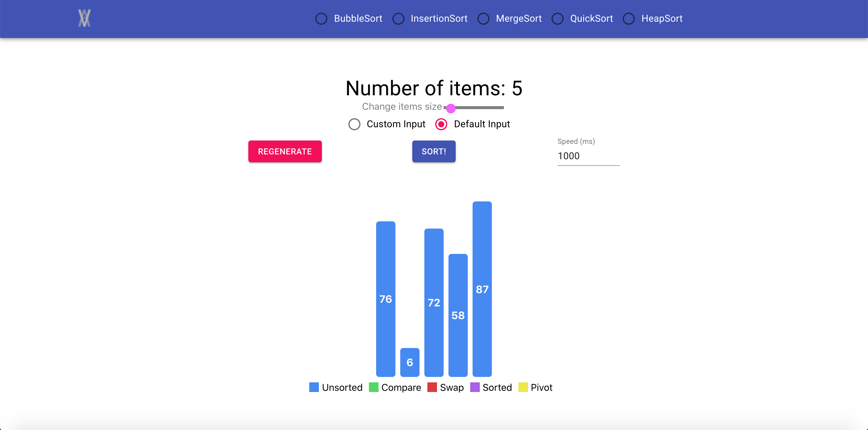Click the shortest bar labeled 6
The height and width of the screenshot is (430, 868).
409,362
